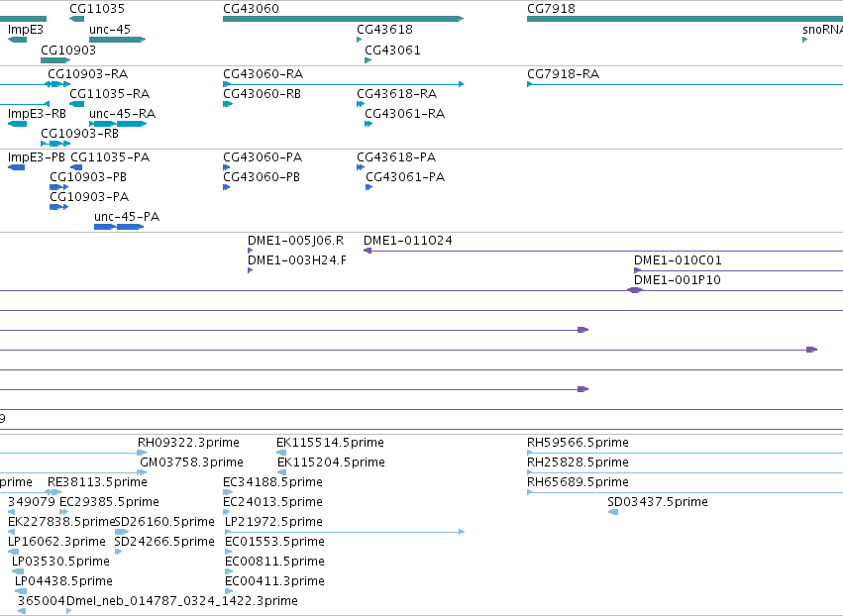843x616 pixels.
Task: Open the LP16062.3prime EST label
Action: 57,543
